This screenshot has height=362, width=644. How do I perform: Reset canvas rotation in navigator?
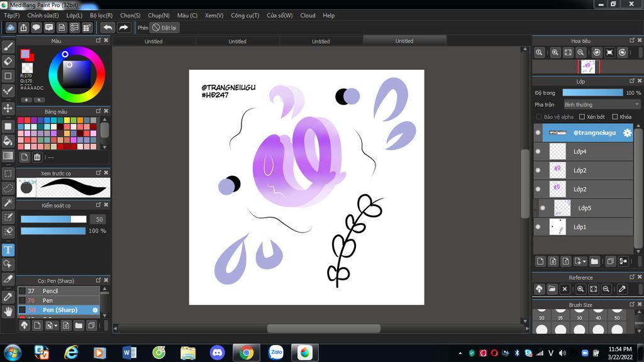(x=609, y=53)
